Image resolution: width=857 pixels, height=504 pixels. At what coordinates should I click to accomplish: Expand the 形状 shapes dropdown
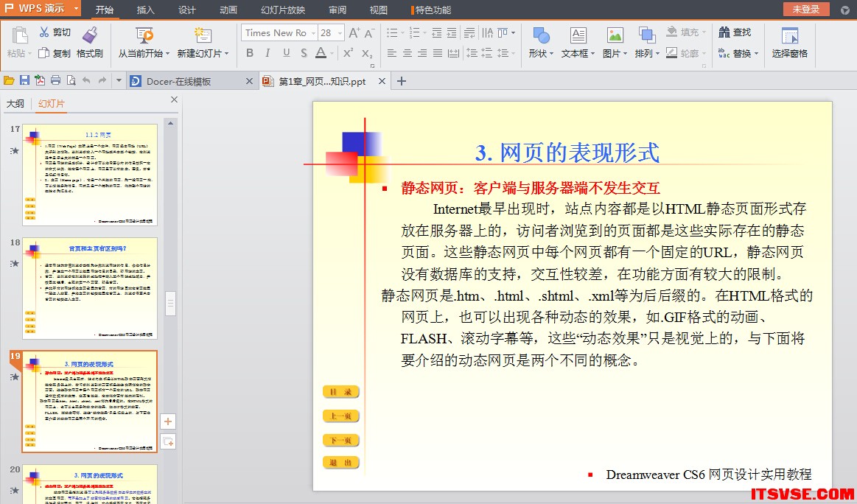click(x=551, y=54)
